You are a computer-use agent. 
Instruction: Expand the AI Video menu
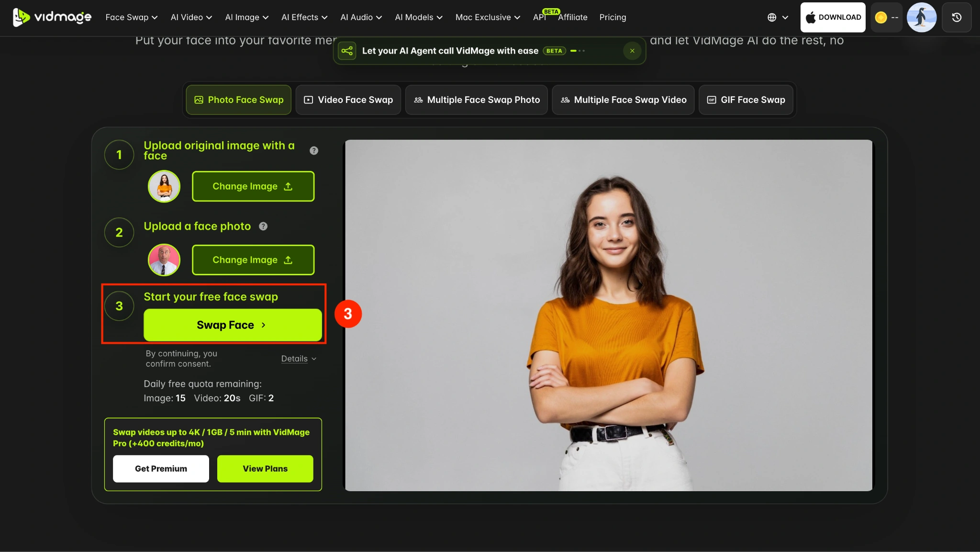point(191,17)
